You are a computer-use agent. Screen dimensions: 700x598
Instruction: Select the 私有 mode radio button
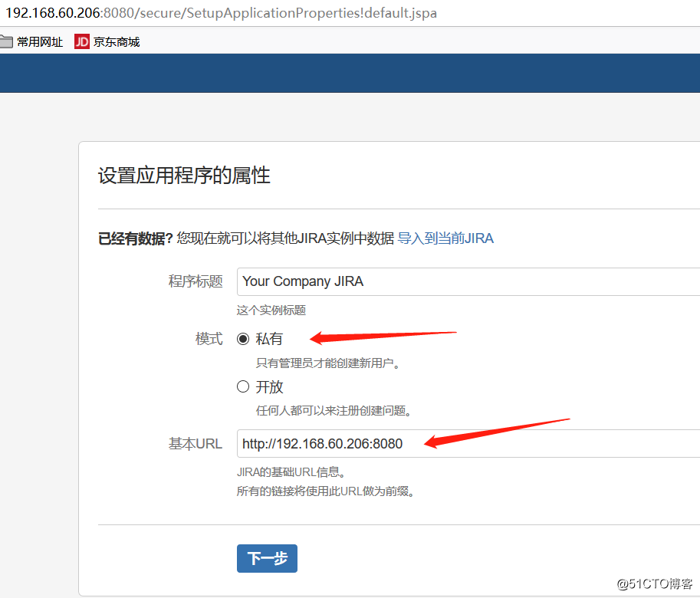(x=243, y=339)
